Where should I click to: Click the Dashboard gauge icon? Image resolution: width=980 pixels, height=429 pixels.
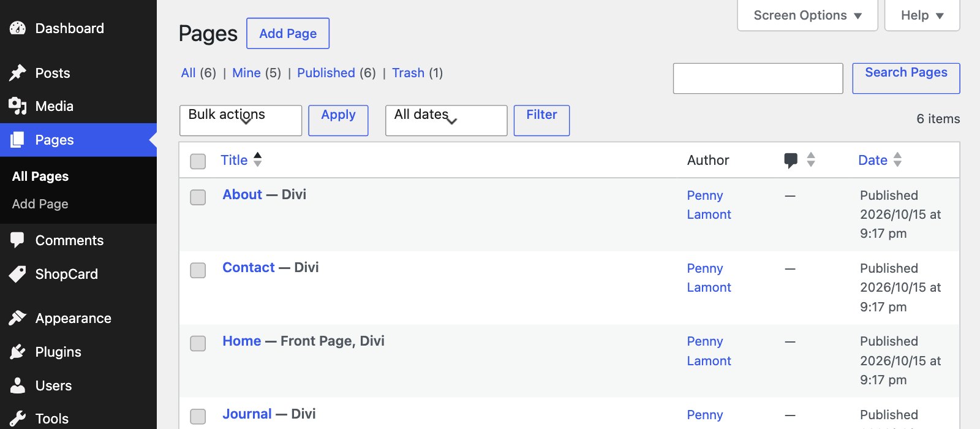coord(18,28)
